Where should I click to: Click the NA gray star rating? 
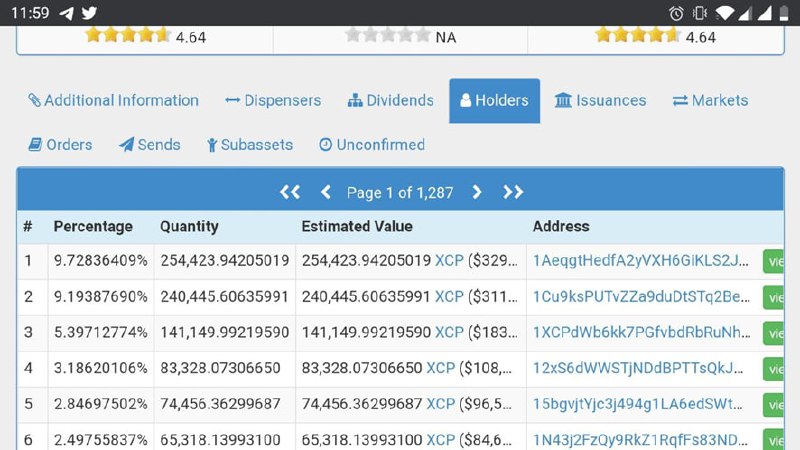(388, 35)
